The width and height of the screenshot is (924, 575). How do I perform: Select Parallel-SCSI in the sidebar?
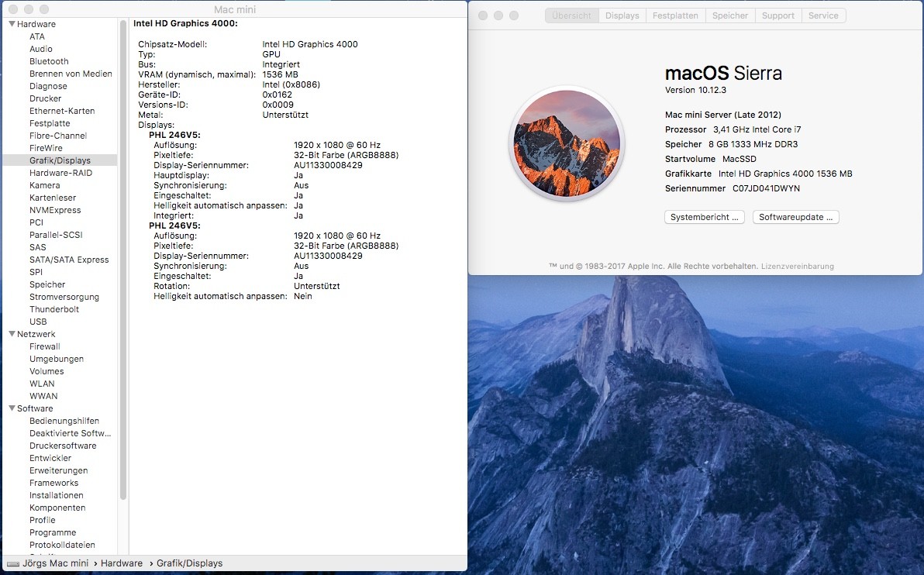point(56,235)
